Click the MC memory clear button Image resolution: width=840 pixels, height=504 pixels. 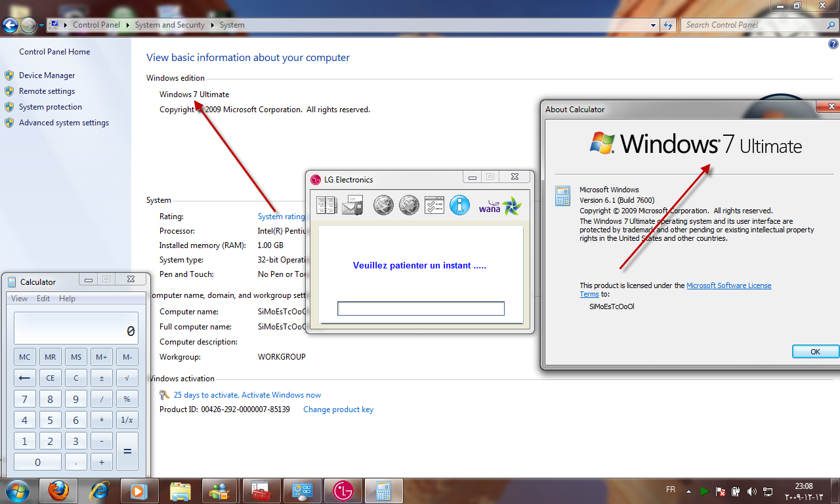click(25, 357)
